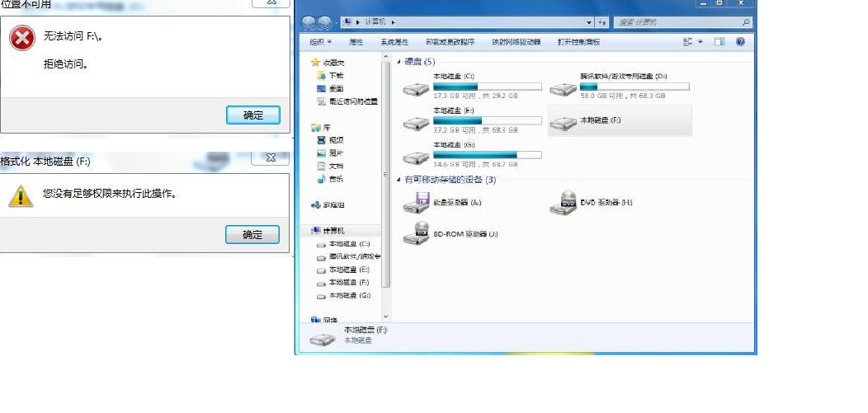868x413 pixels.
Task: Open Help with the blue question icon
Action: 740,42
